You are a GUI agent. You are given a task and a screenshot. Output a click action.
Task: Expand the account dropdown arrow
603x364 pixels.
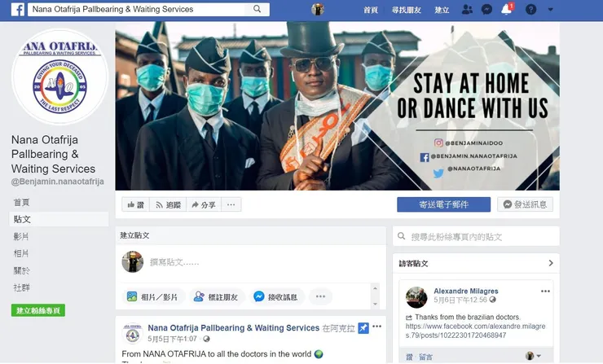click(550, 9)
